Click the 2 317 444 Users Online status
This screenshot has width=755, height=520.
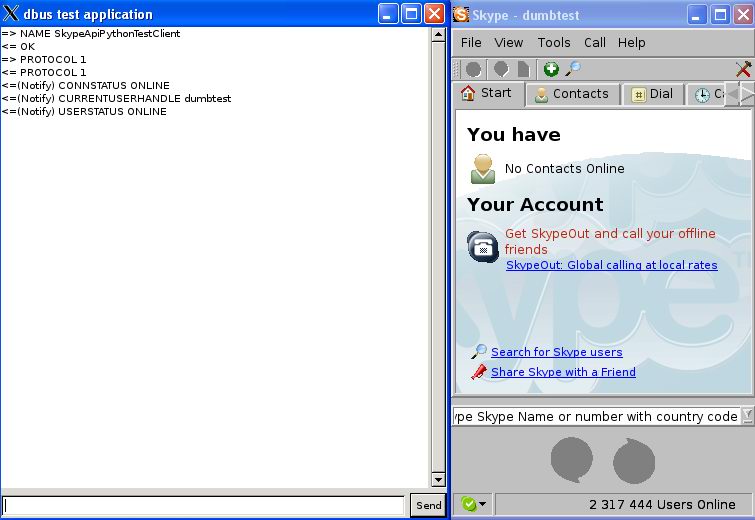(662, 504)
